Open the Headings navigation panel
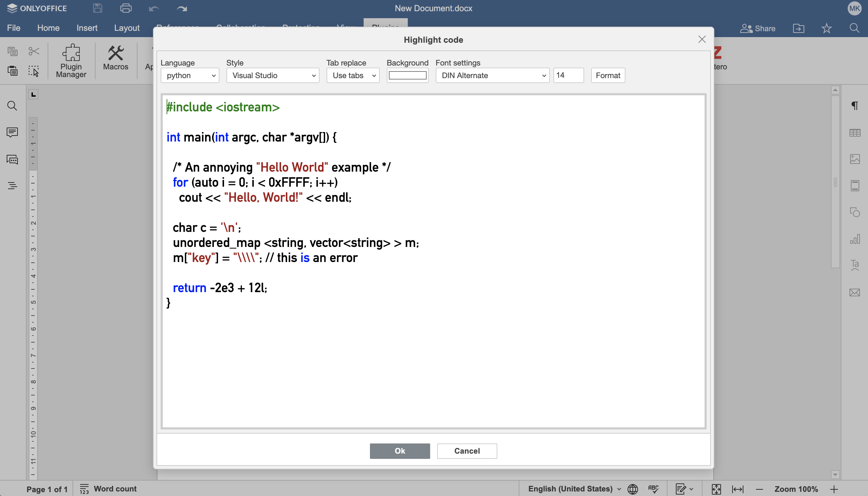Screen dimensions: 868x496 tap(12, 186)
